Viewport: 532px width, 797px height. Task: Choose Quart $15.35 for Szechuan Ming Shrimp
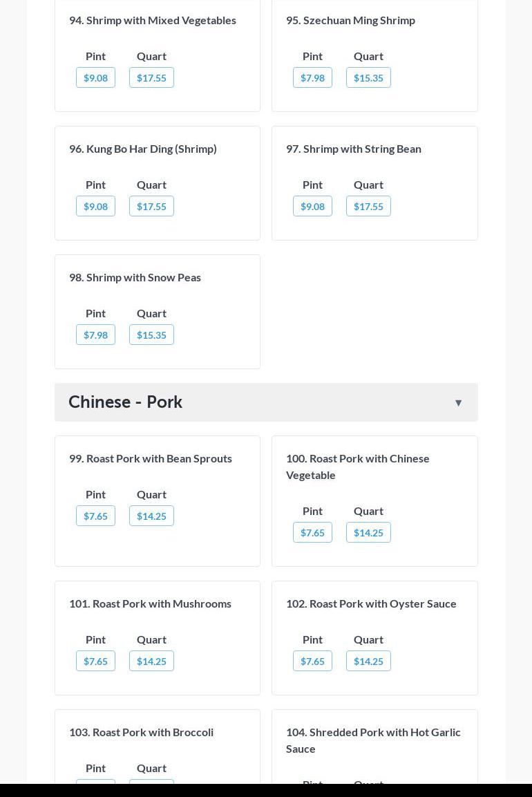click(368, 77)
